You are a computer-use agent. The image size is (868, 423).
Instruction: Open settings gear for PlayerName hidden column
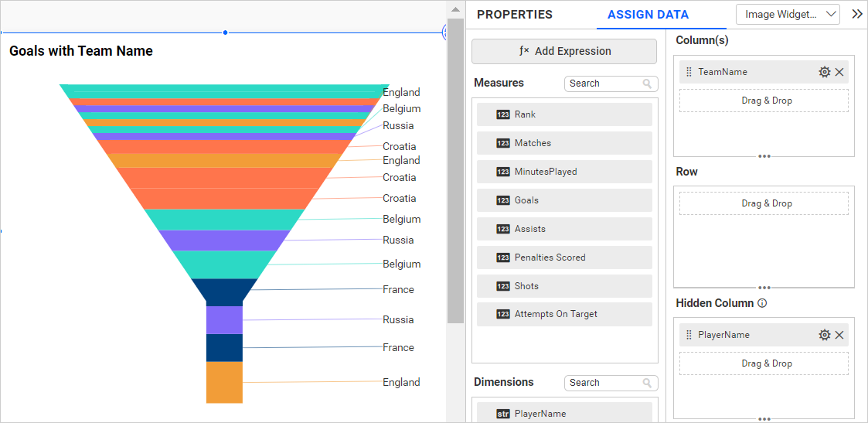pos(825,335)
